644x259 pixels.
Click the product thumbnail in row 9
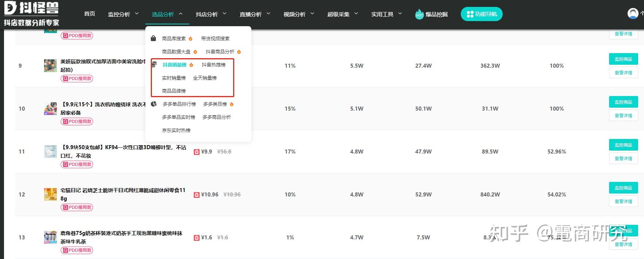click(x=50, y=65)
